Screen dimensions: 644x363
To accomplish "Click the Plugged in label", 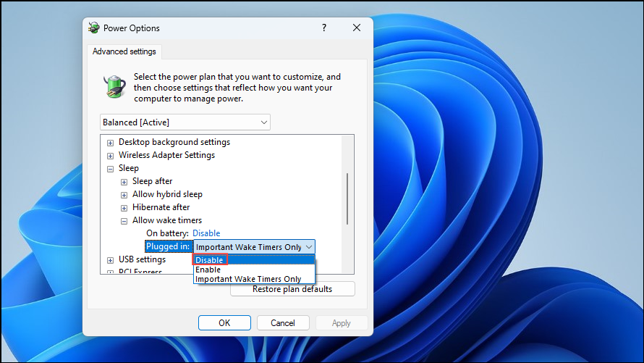I will click(168, 246).
